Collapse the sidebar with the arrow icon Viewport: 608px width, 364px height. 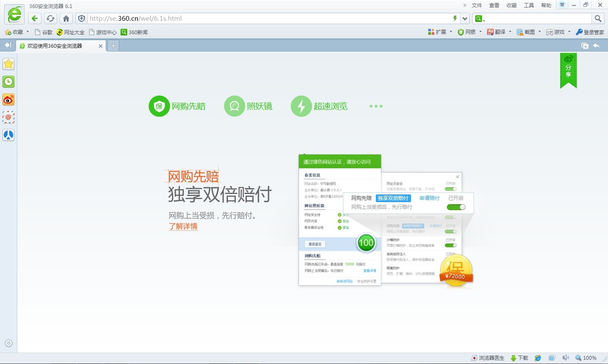(x=8, y=45)
